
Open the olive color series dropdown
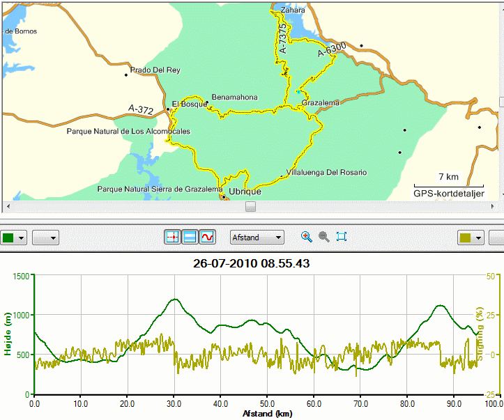tap(471, 238)
